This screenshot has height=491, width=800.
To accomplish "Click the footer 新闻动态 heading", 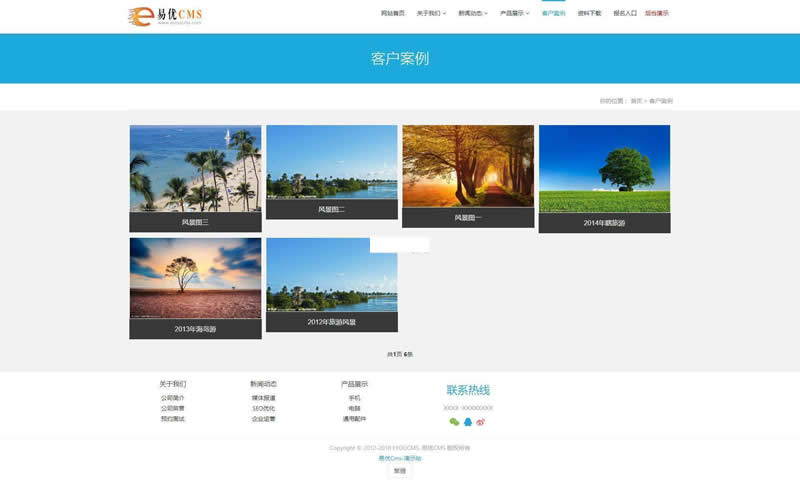I will [x=263, y=384].
